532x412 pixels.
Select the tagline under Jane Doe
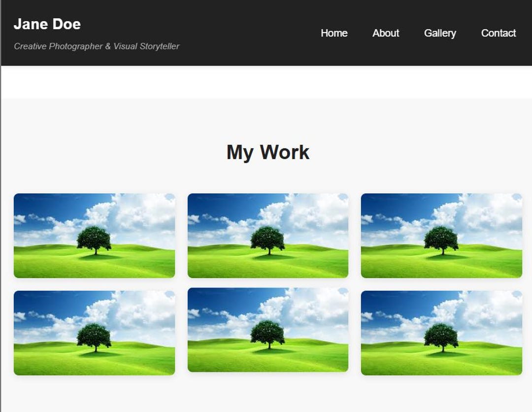tap(97, 46)
